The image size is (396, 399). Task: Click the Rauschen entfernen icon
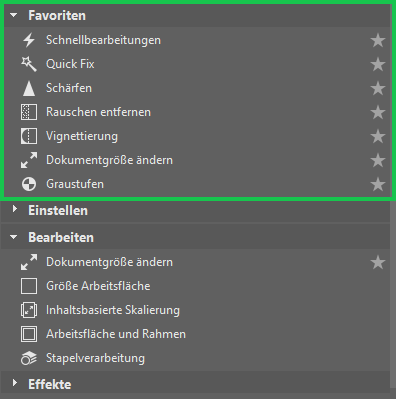pyautogui.click(x=29, y=112)
